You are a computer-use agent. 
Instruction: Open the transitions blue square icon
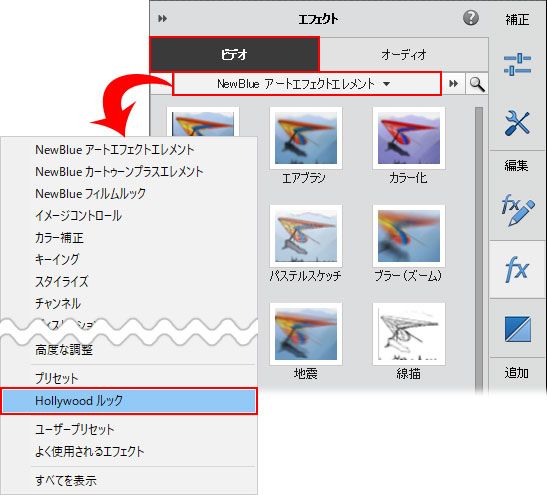pos(518,329)
